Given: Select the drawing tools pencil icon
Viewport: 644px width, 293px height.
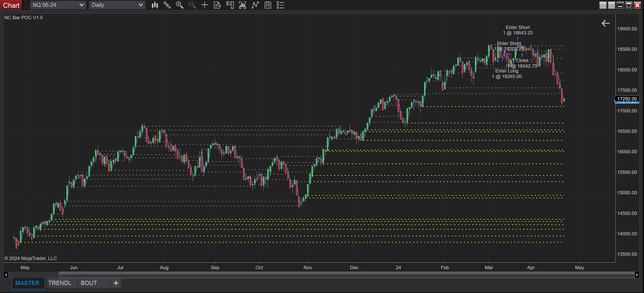Looking at the screenshot, I should tap(167, 5).
